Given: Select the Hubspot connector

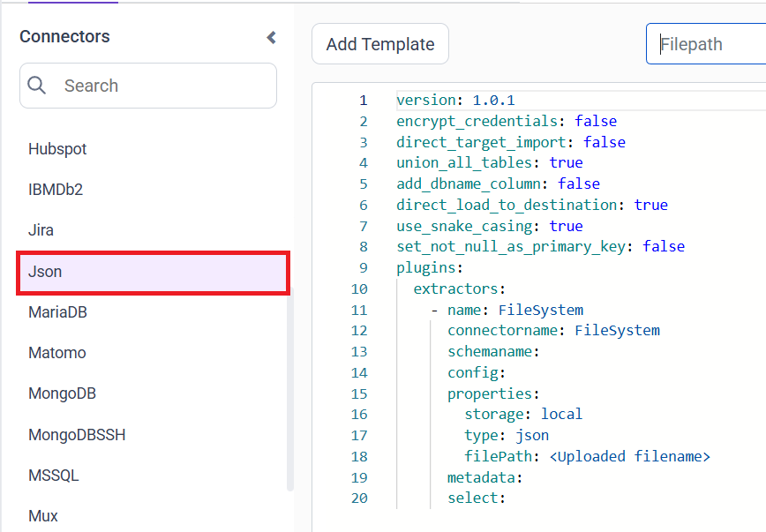Looking at the screenshot, I should 57,149.
